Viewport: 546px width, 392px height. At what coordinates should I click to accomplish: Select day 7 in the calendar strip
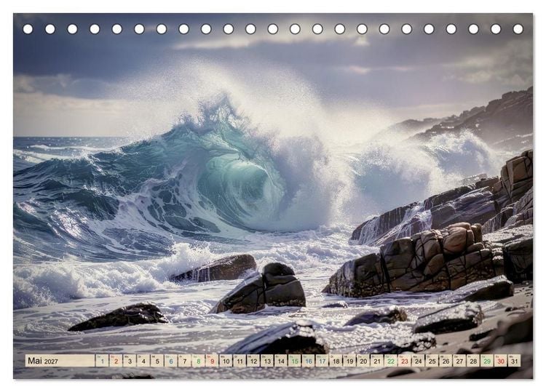coord(185,361)
